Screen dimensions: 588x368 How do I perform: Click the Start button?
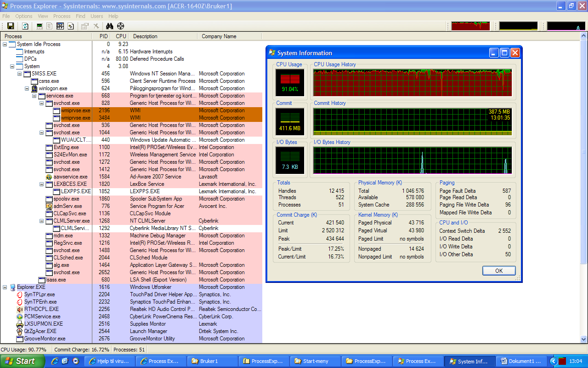(22, 361)
